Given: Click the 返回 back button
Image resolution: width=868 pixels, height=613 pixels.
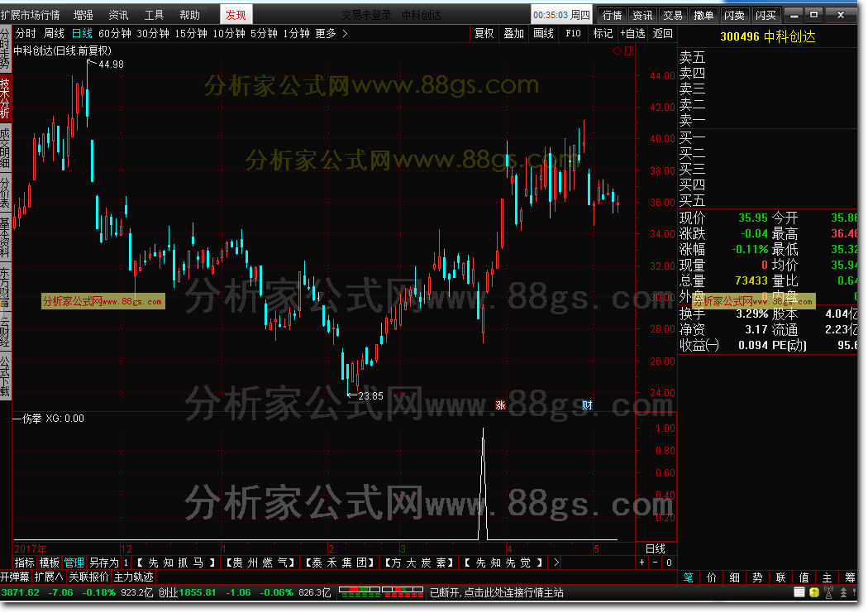Looking at the screenshot, I should (663, 34).
